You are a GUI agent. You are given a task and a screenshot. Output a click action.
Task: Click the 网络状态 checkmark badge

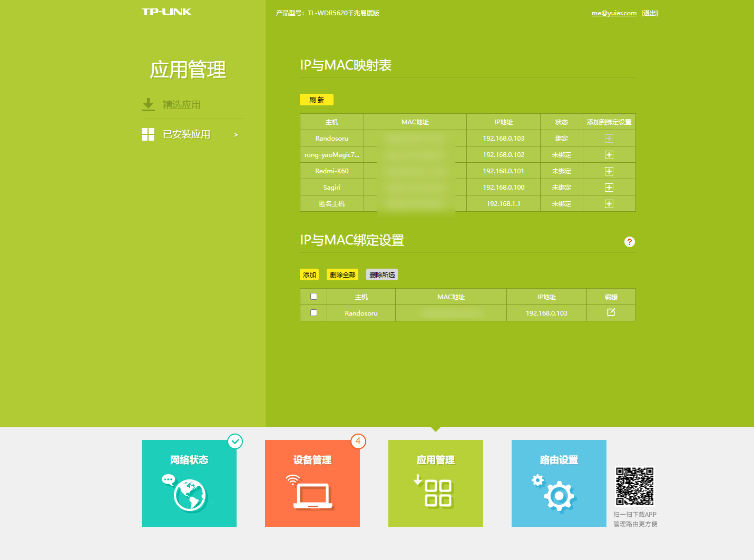(235, 441)
